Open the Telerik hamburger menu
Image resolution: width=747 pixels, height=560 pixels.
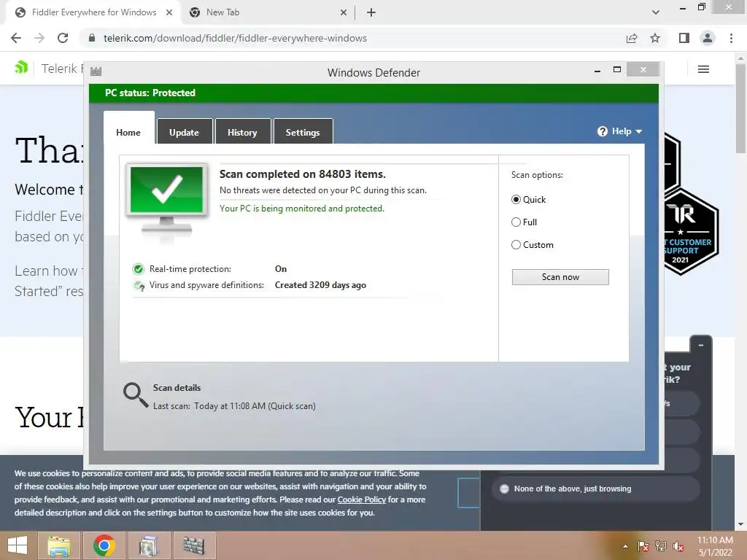tap(704, 69)
